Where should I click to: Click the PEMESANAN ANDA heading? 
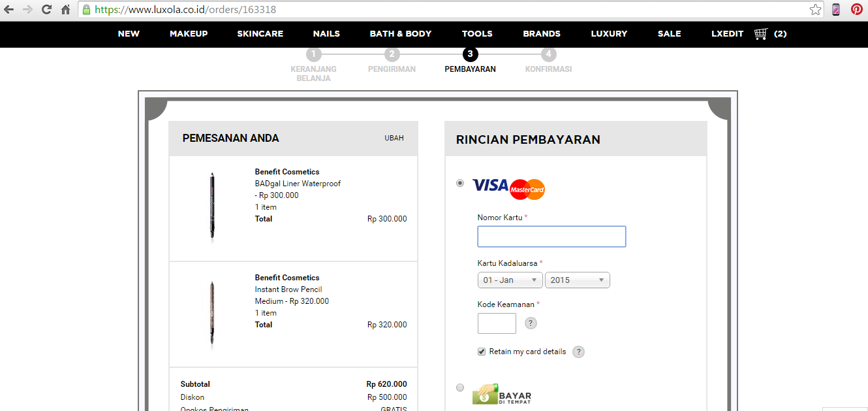click(x=230, y=138)
